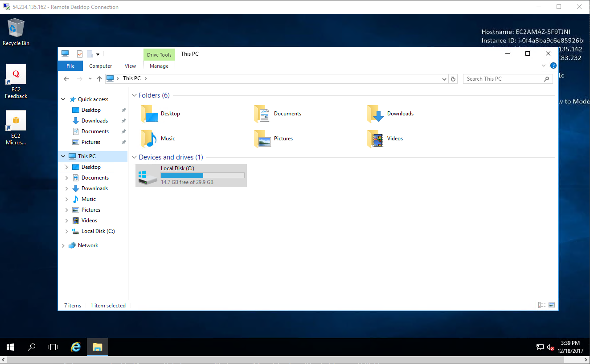Click the Windows Start button

tap(10, 347)
